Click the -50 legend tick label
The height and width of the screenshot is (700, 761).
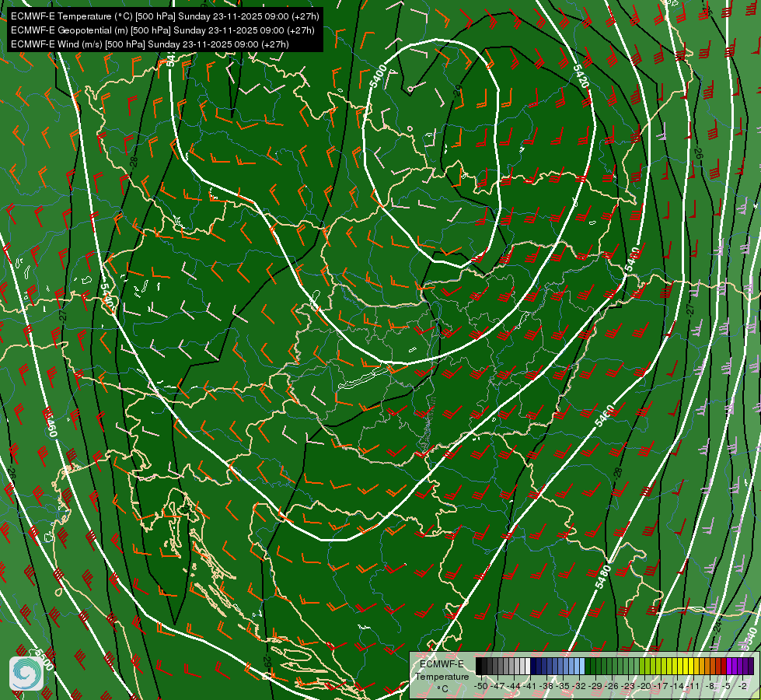tap(481, 686)
